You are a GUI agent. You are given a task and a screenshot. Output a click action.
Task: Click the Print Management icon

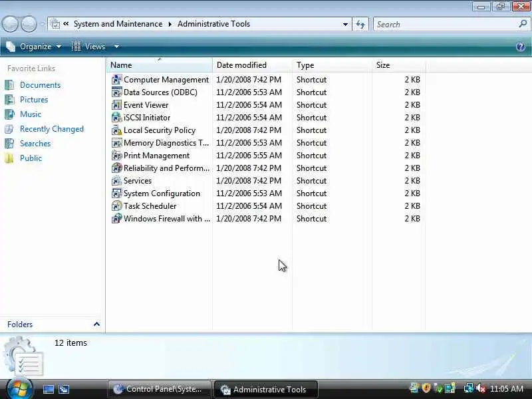(117, 156)
